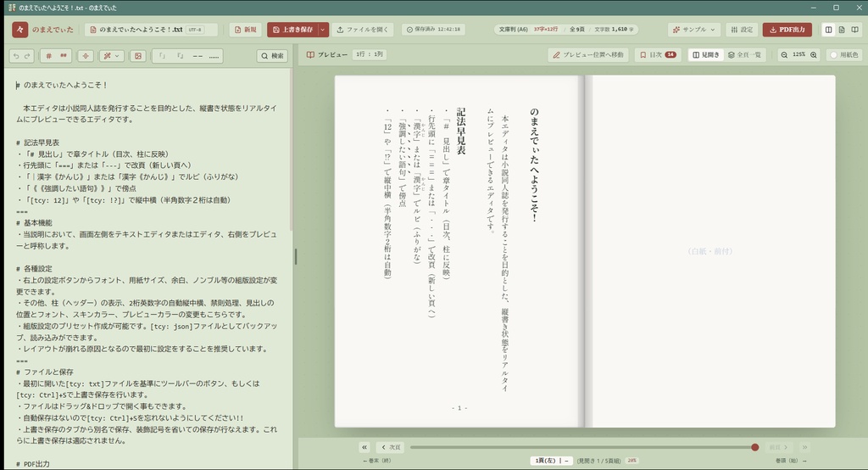The height and width of the screenshot is (470, 868).
Task: Click the '# 各種設定' heading line in editor
Action: click(x=34, y=269)
